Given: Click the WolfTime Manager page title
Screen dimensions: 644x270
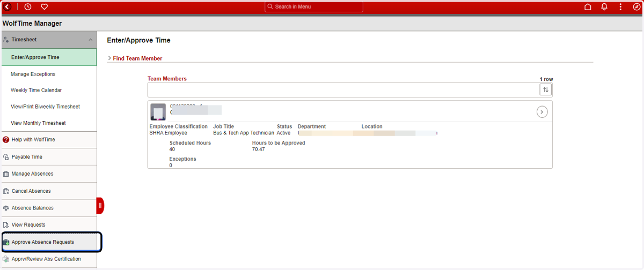Looking at the screenshot, I should pos(32,24).
